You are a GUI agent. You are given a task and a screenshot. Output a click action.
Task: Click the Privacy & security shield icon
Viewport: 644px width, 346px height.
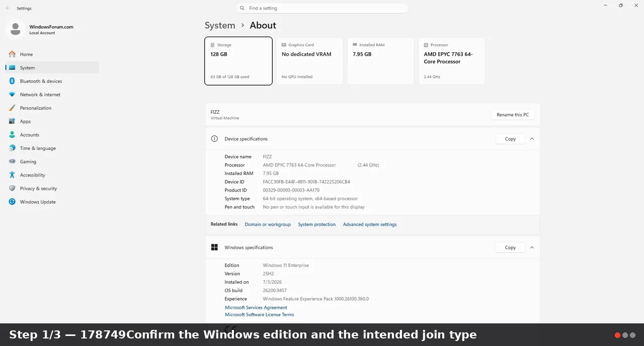(12, 189)
